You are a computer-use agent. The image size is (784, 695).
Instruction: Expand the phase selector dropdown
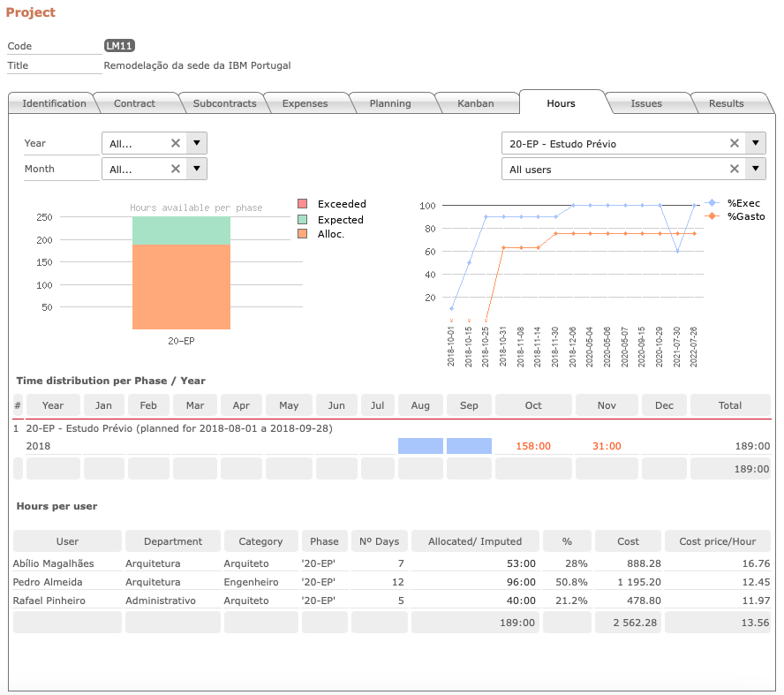pyautogui.click(x=756, y=143)
